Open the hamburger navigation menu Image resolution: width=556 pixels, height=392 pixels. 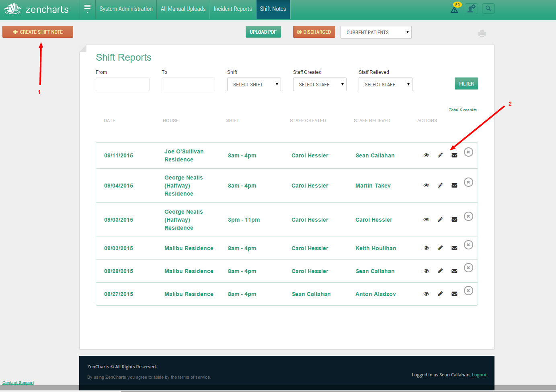87,8
